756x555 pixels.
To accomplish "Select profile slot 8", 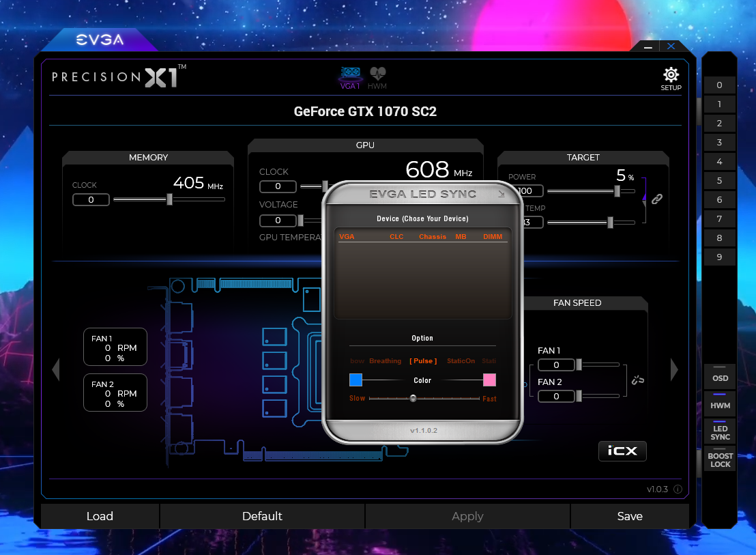I will (719, 238).
